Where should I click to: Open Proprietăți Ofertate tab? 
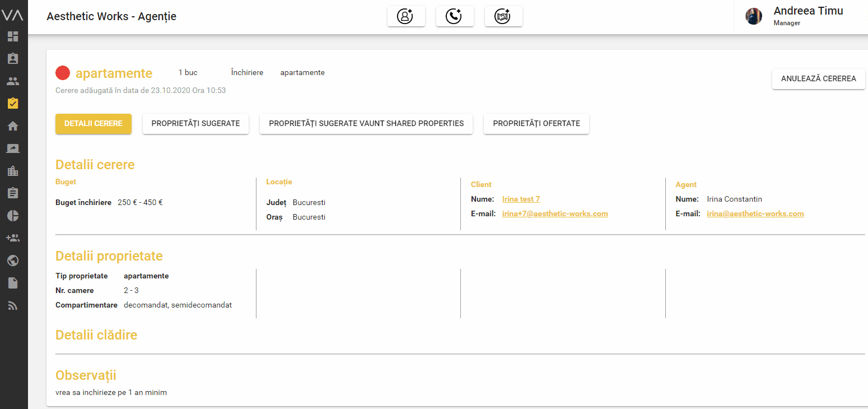[x=536, y=124]
